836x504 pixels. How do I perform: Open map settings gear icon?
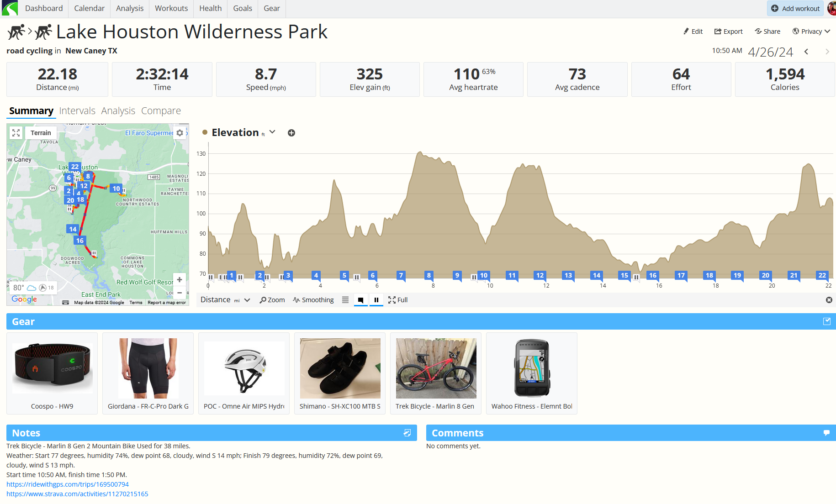[x=180, y=133]
